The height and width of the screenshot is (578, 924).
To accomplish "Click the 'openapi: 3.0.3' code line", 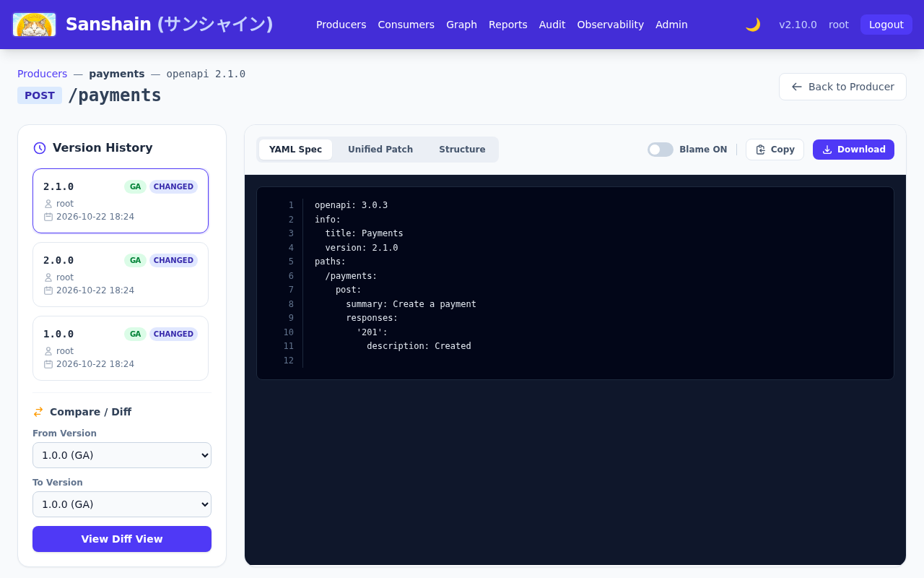I will pyautogui.click(x=351, y=205).
